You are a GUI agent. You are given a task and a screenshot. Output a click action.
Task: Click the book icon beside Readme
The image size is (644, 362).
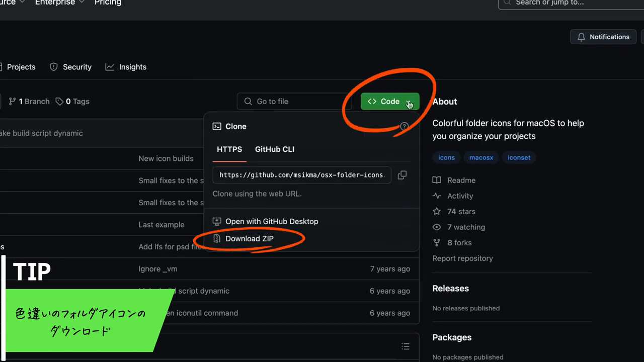[x=437, y=180]
